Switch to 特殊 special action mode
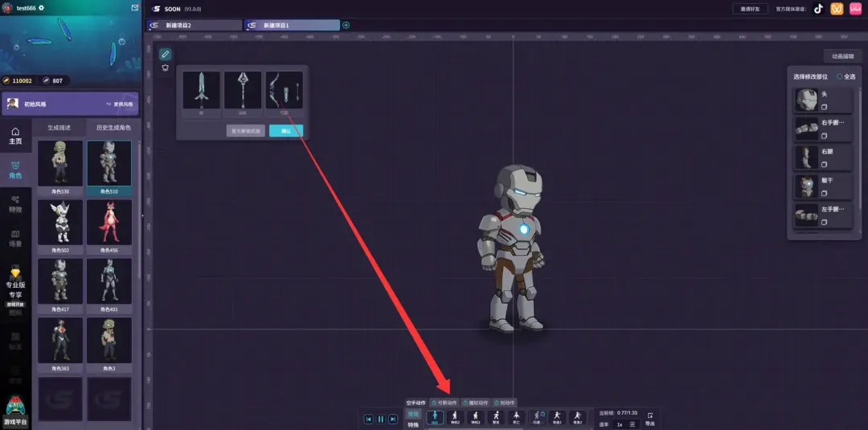Image resolution: width=868 pixels, height=430 pixels. point(413,424)
